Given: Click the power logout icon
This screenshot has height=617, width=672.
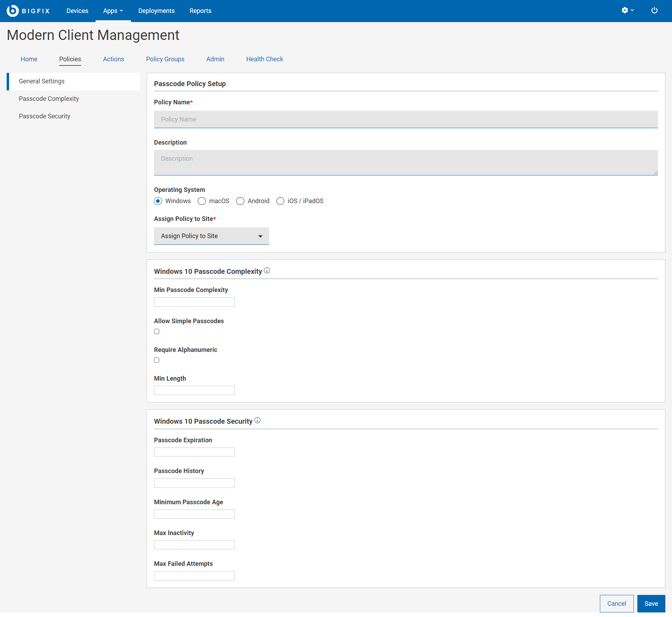Looking at the screenshot, I should [x=654, y=11].
